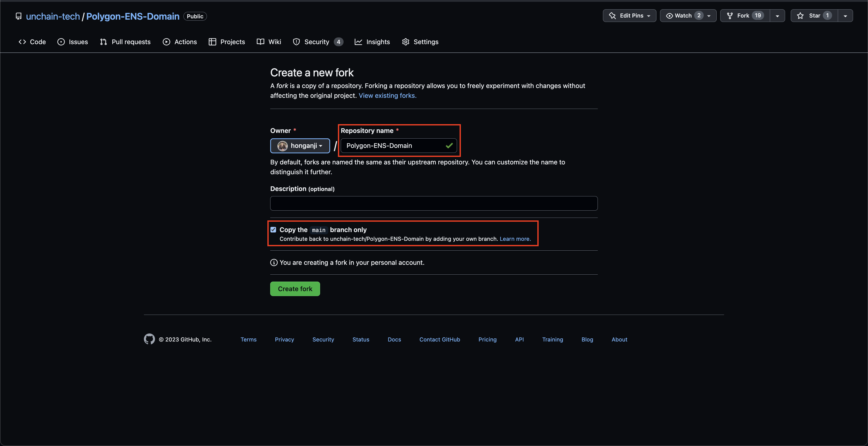The height and width of the screenshot is (446, 868).
Task: Click the Watch count badge showing 2
Action: click(x=699, y=15)
